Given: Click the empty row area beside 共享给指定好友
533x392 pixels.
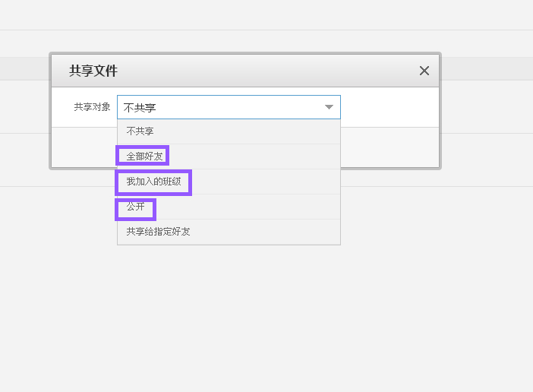Looking at the screenshot, I should click(x=266, y=231).
